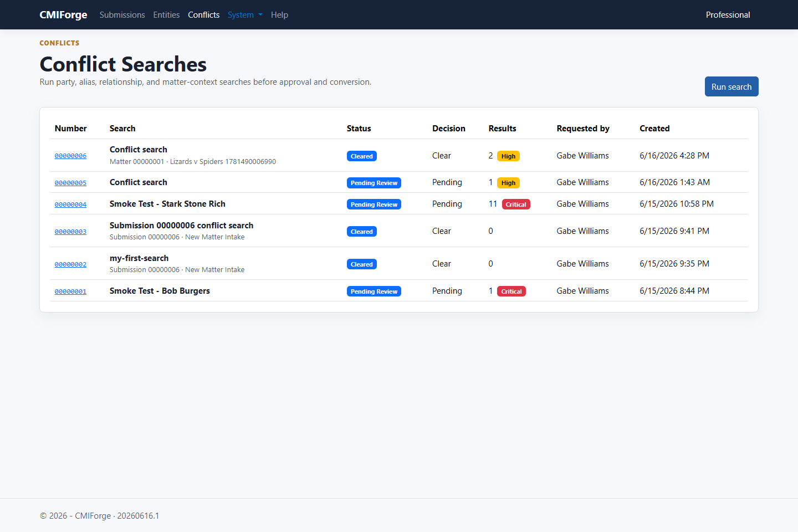Select the 'Smoke Test - Bob Burgers' title

coord(160,291)
